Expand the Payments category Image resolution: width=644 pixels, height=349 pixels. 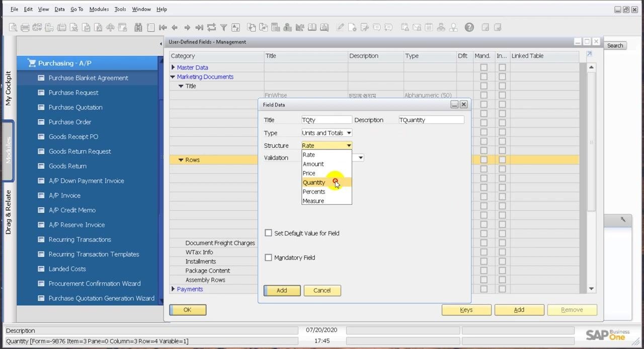pos(173,289)
